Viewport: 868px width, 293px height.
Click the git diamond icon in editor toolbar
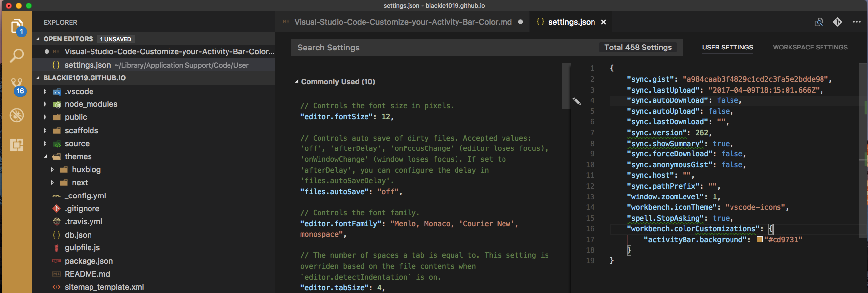(x=837, y=22)
